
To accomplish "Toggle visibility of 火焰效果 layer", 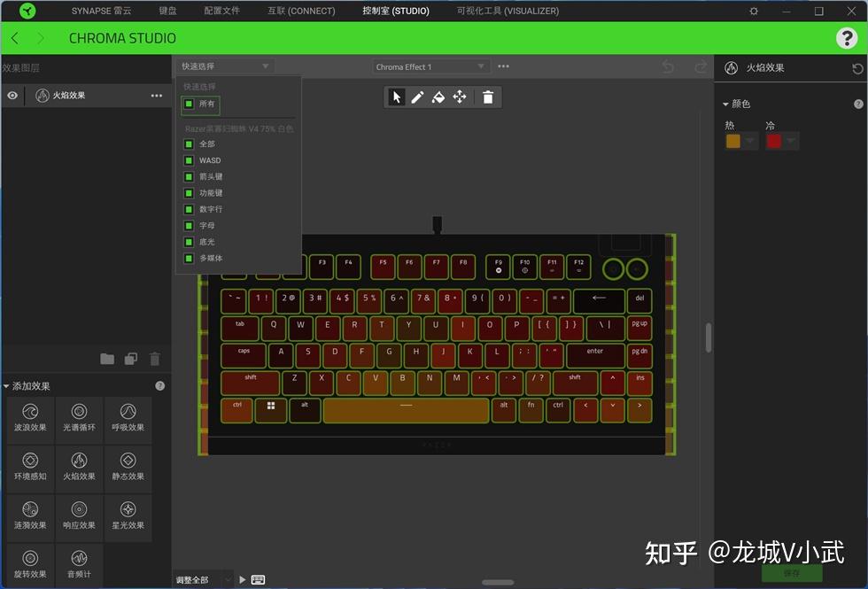I will point(12,96).
